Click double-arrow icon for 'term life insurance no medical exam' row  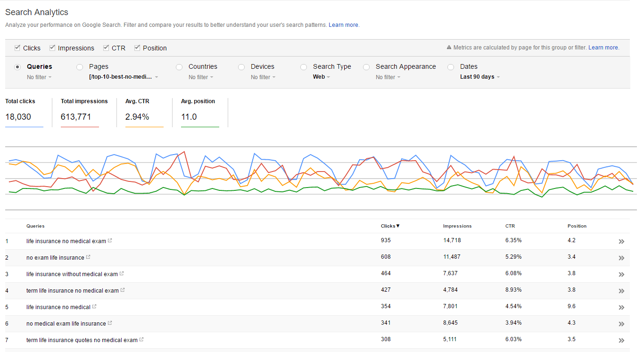point(621,291)
